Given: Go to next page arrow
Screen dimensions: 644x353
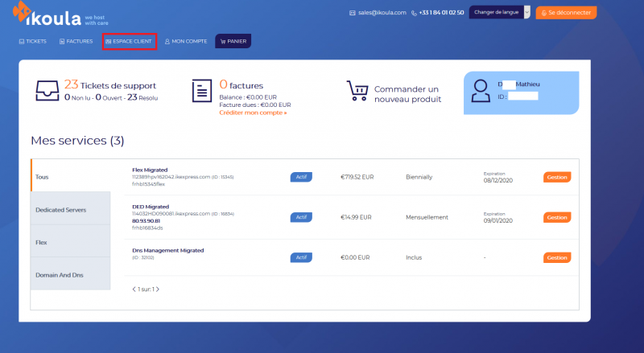Looking at the screenshot, I should [x=158, y=289].
